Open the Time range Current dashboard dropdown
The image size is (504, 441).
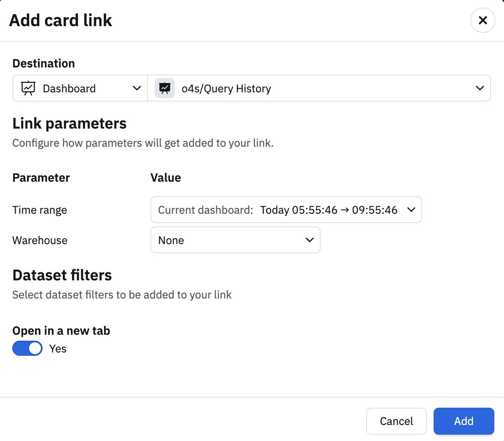(x=286, y=210)
